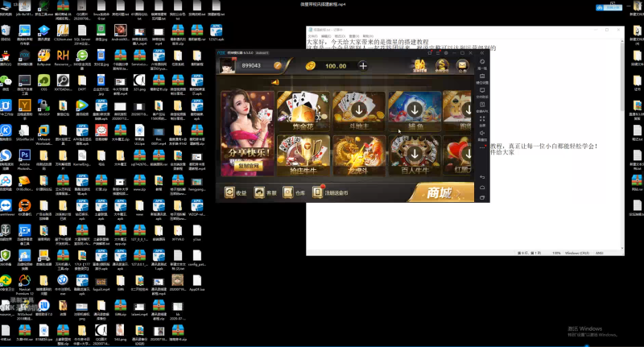Viewport: 644px width, 347px height.
Task: Open the WeChat desktop shortcut
Action: 6,81
